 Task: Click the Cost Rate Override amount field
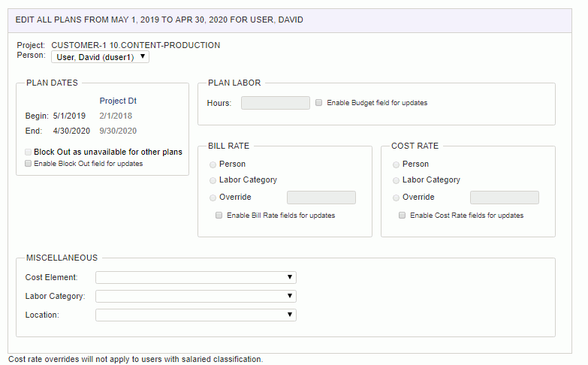505,198
